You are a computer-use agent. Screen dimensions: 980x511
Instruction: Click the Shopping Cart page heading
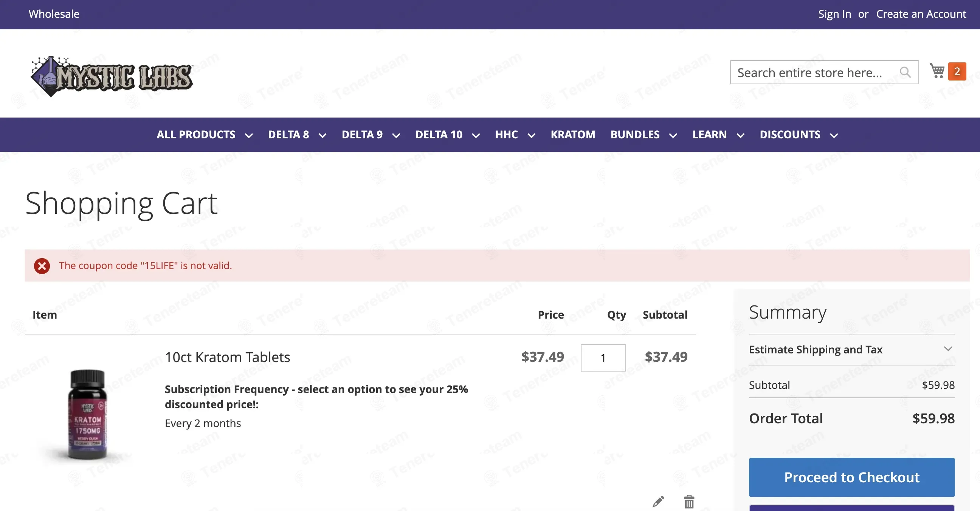(x=121, y=204)
